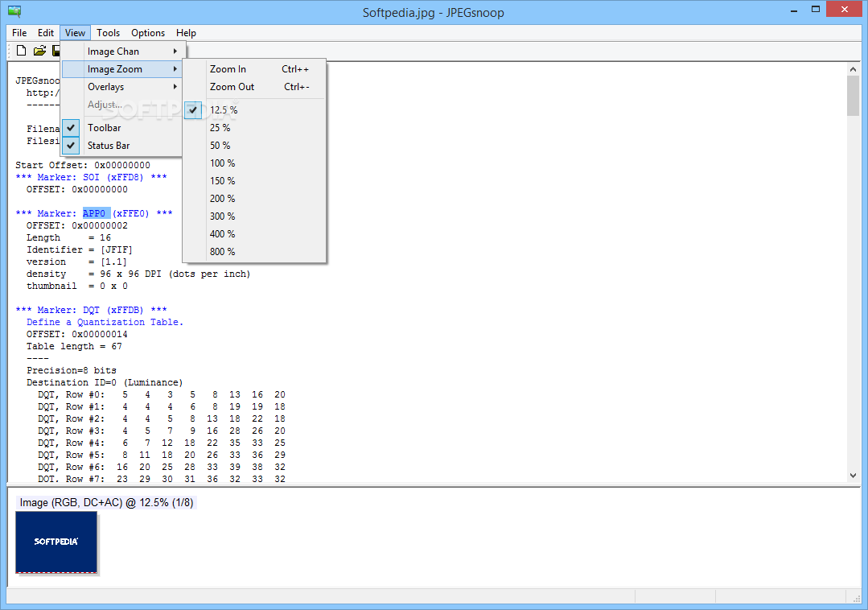The height and width of the screenshot is (610, 868).
Task: Open the Edit menu
Action: (45, 33)
